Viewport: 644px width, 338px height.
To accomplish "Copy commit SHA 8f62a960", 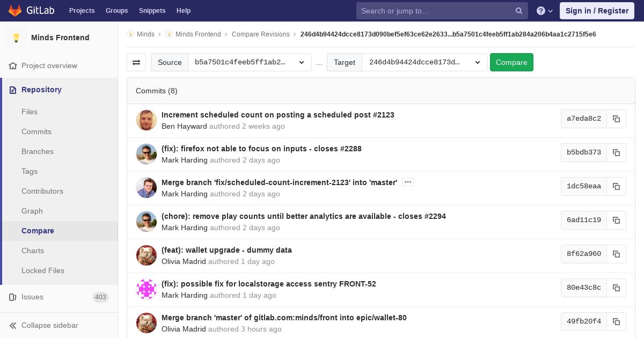I will click(616, 254).
